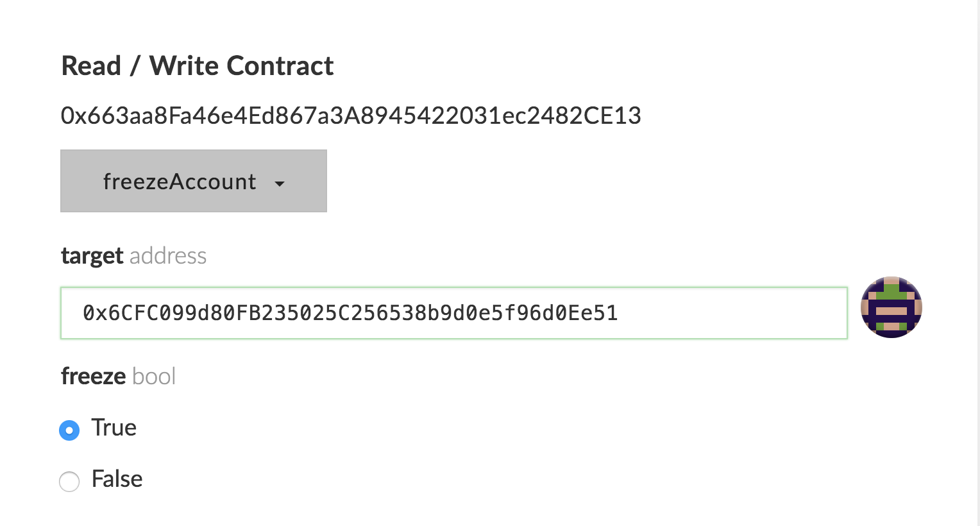This screenshot has height=526, width=980.
Task: Click the word "Read" in the heading
Action: point(91,65)
